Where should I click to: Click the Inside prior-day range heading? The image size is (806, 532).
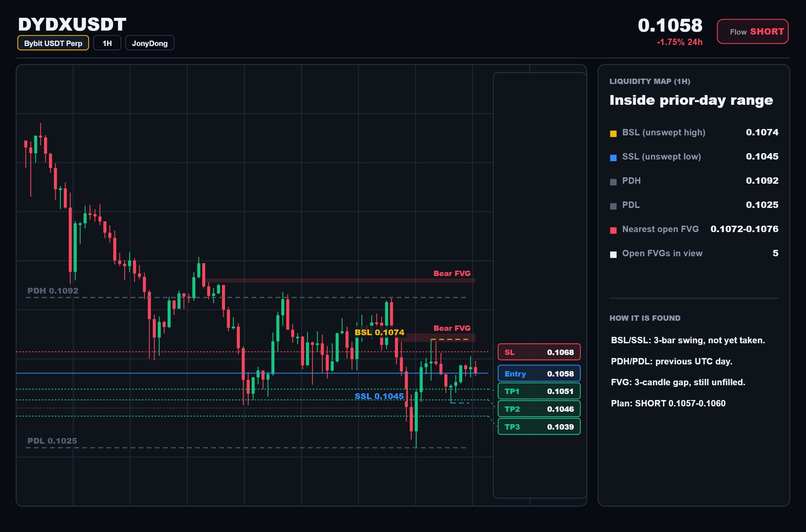[x=691, y=100]
